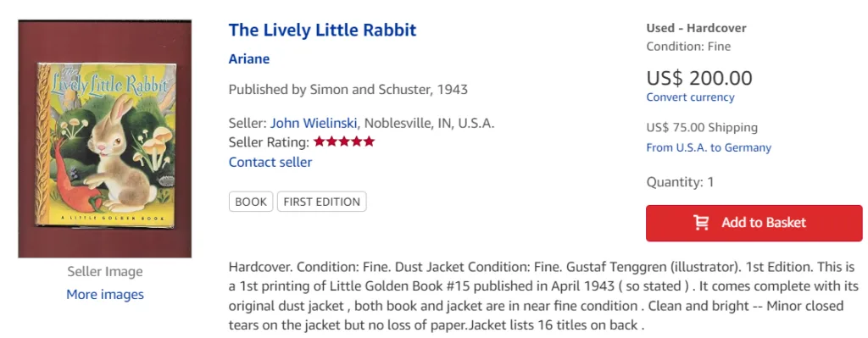Viewport: 868px width, 338px height.
Task: Open the Lively Little Rabbit book cover image
Action: (104, 139)
